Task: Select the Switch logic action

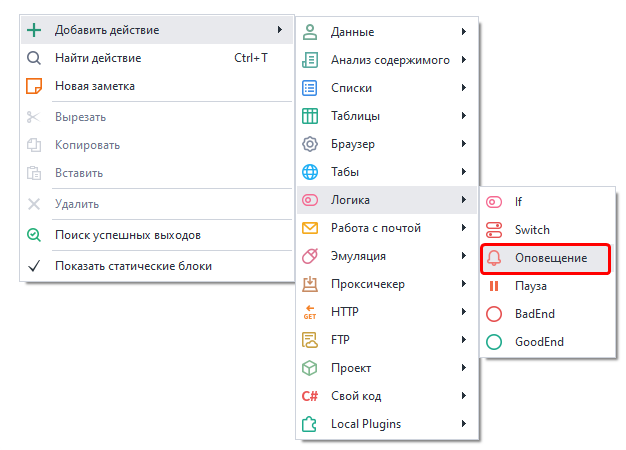Action: pyautogui.click(x=531, y=230)
